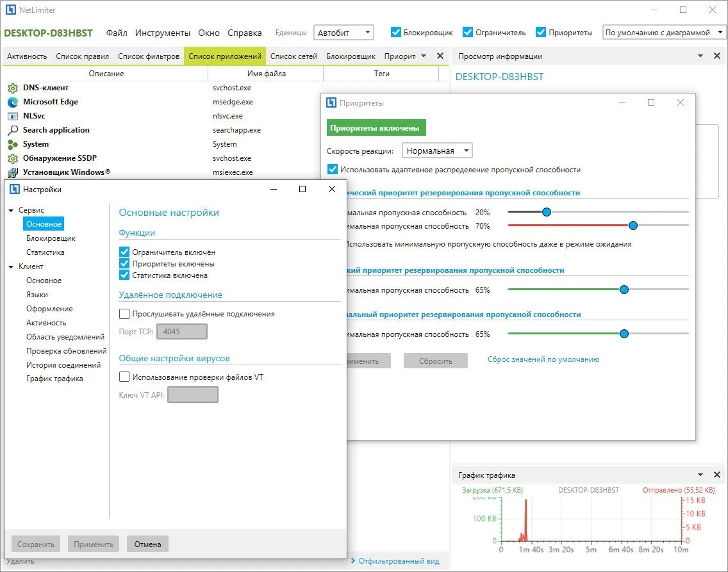The image size is (728, 572).
Task: Toggle the Блокировщик checkbox in toolbar
Action: 395,32
